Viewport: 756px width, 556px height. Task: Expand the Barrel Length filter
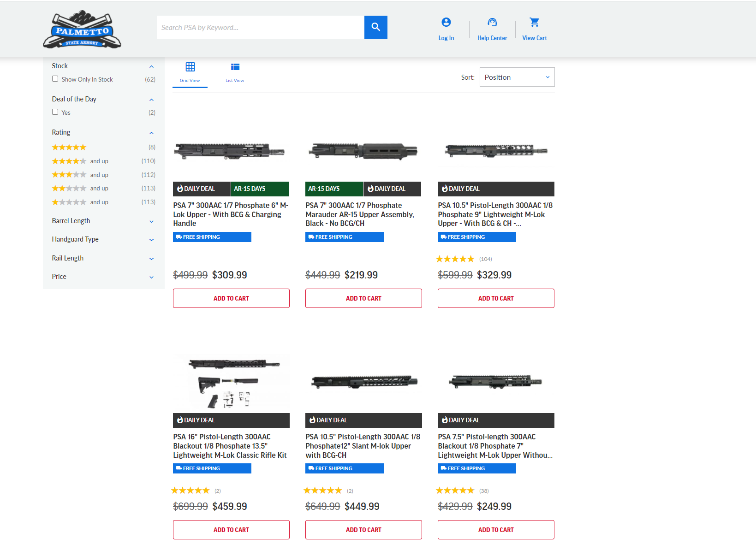click(151, 222)
